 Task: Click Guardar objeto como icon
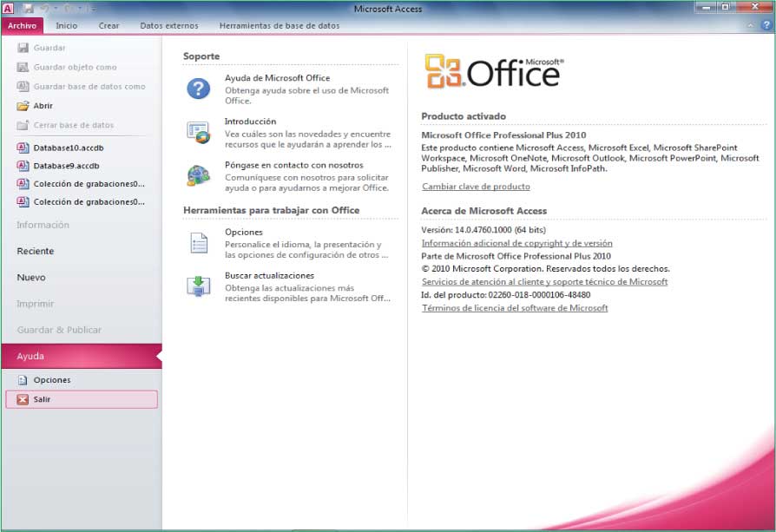click(23, 67)
